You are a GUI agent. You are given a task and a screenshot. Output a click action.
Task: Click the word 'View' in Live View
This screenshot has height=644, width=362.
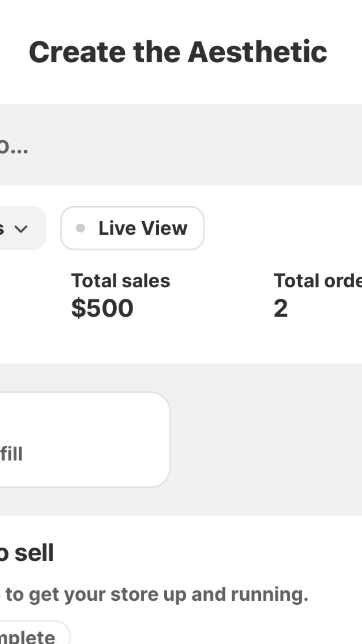coord(165,228)
